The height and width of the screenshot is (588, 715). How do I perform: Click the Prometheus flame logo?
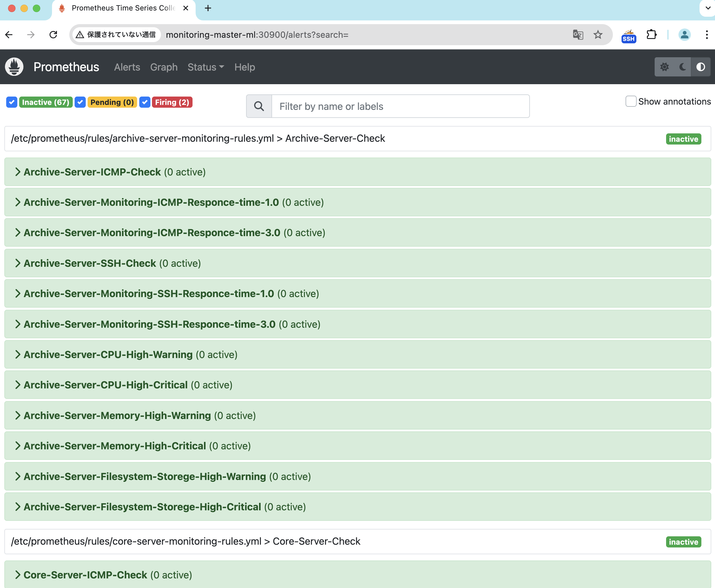click(14, 67)
